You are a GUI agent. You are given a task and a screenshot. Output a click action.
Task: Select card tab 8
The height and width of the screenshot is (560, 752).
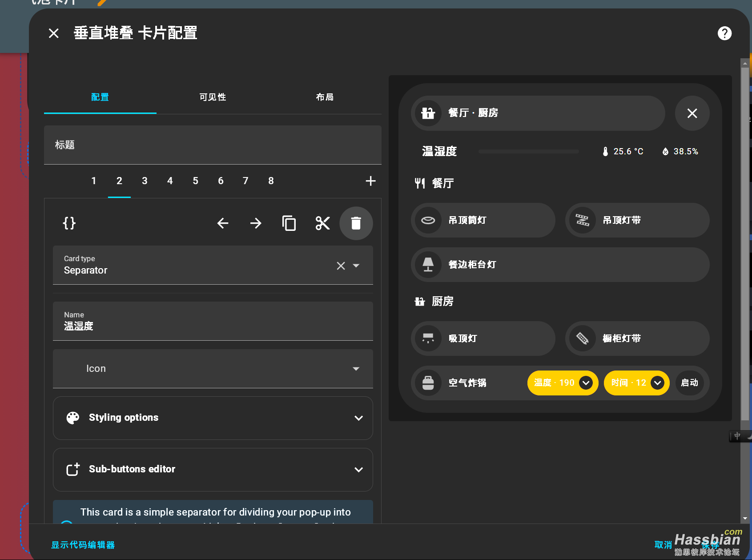coord(271,181)
